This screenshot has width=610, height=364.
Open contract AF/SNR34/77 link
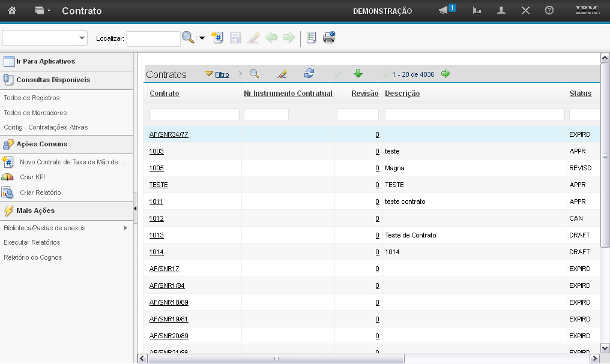(169, 134)
